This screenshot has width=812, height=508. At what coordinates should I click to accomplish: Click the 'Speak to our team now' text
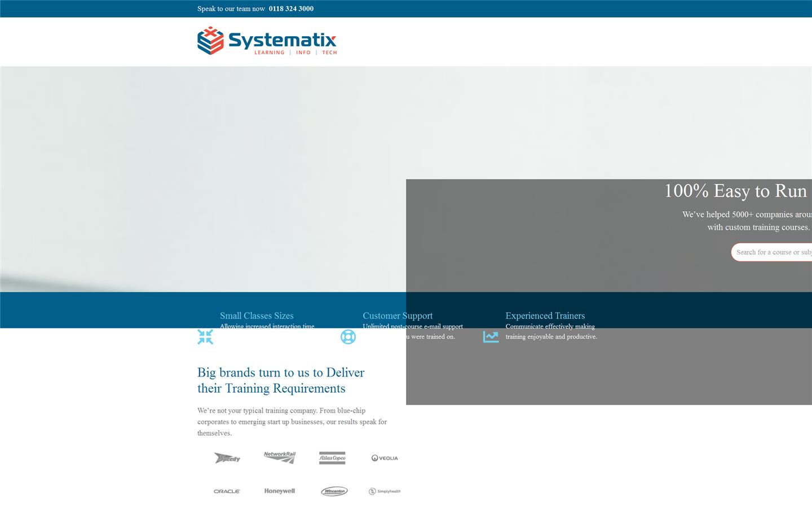coord(231,8)
